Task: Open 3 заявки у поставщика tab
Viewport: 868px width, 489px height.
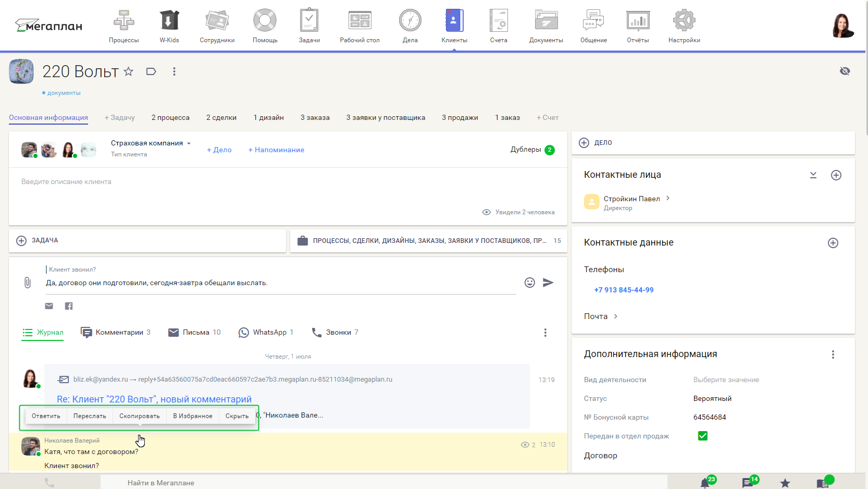Action: [x=386, y=118]
